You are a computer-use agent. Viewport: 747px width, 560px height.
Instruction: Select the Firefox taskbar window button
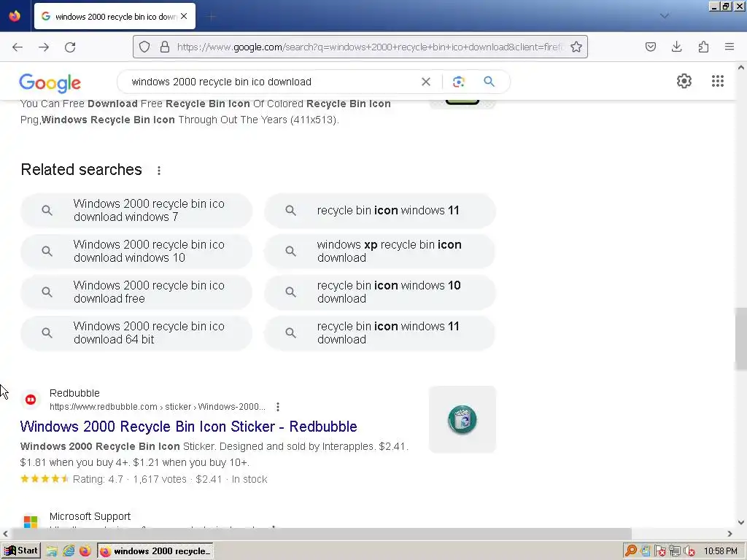coord(155,551)
